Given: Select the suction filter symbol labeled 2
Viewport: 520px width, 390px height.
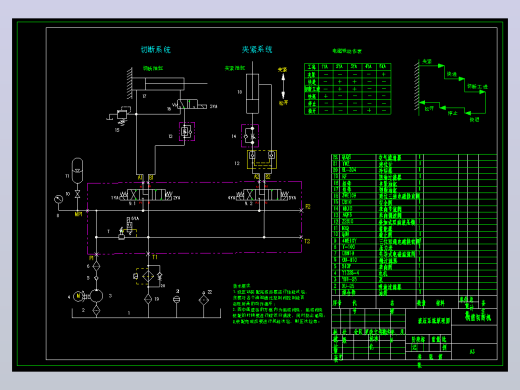Looking at the screenshot, I should coord(96,310).
